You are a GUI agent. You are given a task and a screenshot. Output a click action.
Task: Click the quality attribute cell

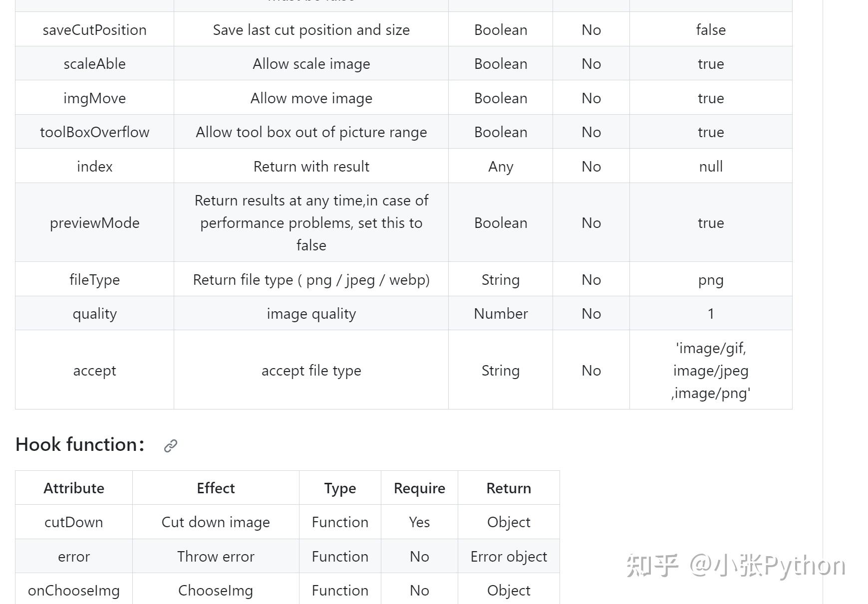[94, 314]
